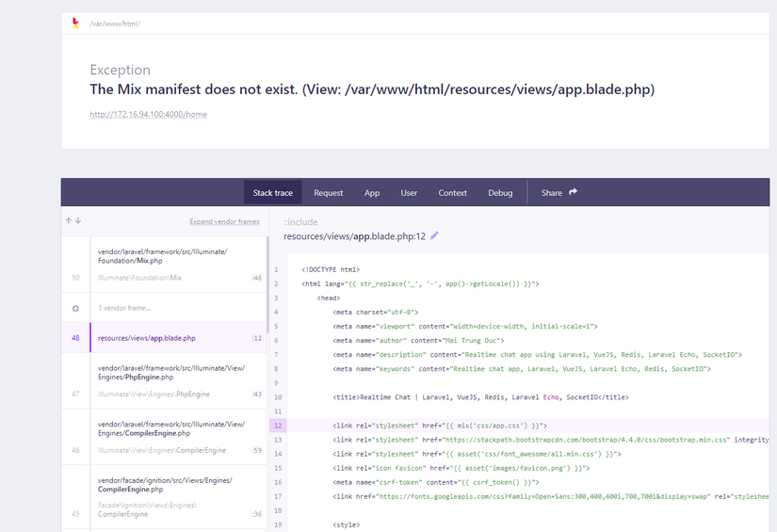This screenshot has height=532, width=777.
Task: Click the meta keywords code line
Action: point(522,369)
